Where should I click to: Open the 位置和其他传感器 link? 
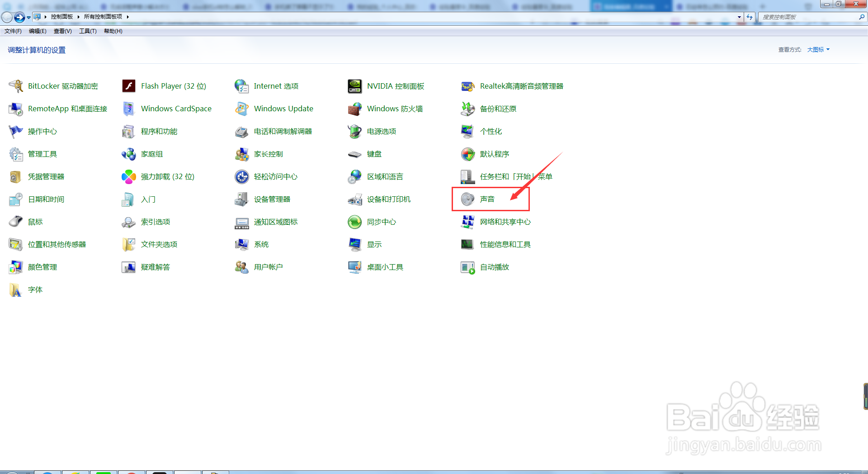click(x=57, y=244)
